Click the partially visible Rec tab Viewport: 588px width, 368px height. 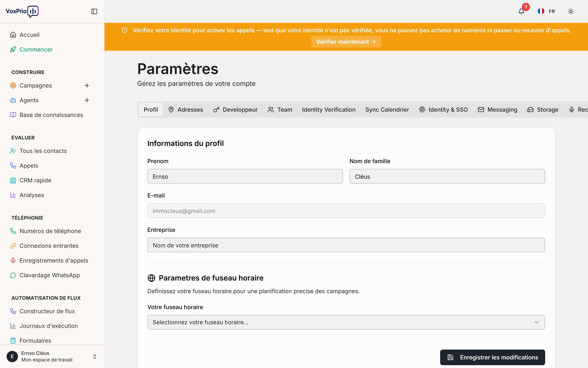tap(578, 110)
